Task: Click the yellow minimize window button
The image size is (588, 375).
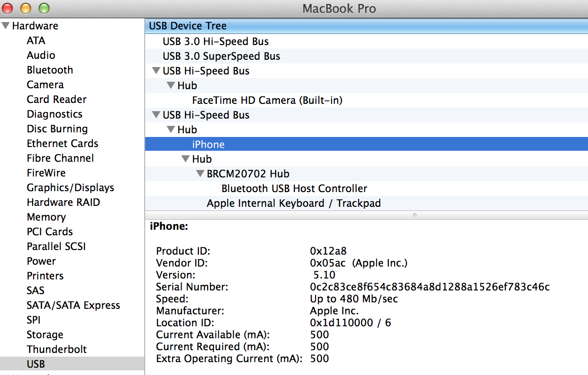Action: click(x=26, y=8)
